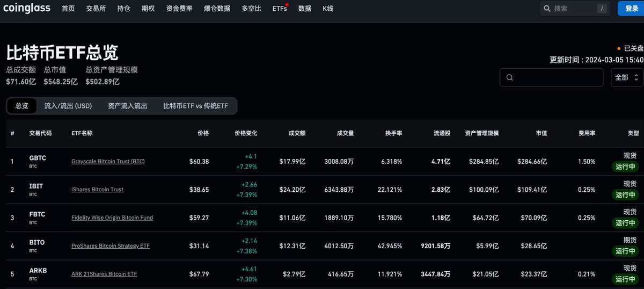
Task: Click the magnifier icon in ETF filter box
Action: point(509,77)
